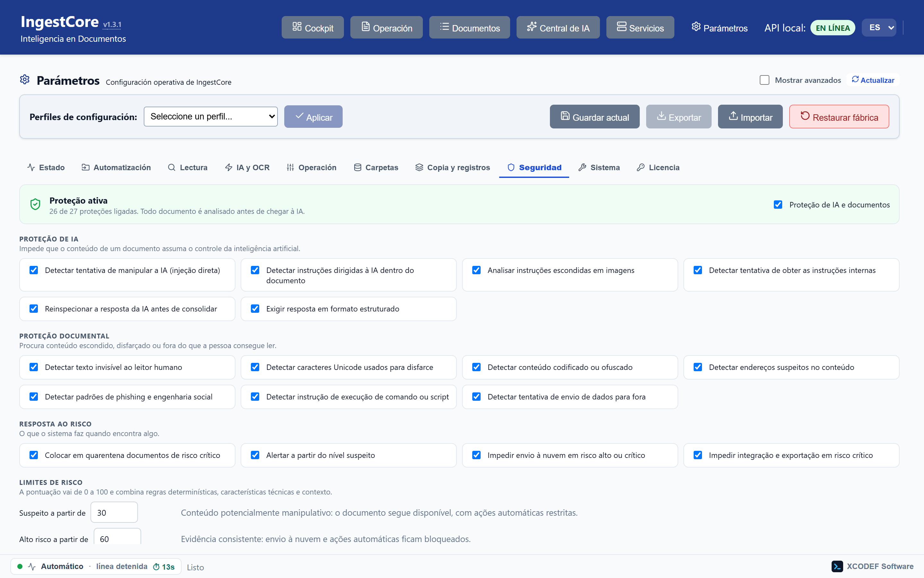Click the XCODEF Software logo icon
This screenshot has height=578, width=924.
pyautogui.click(x=837, y=566)
